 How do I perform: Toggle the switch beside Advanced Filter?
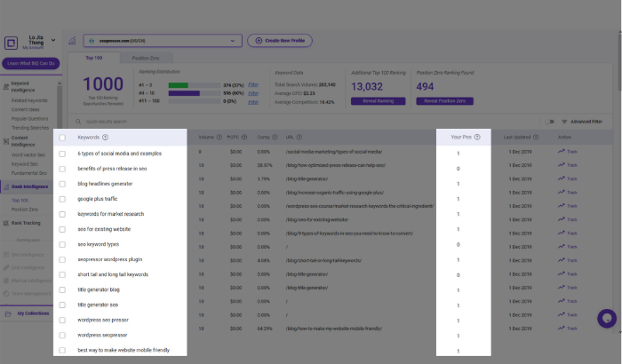(550, 122)
